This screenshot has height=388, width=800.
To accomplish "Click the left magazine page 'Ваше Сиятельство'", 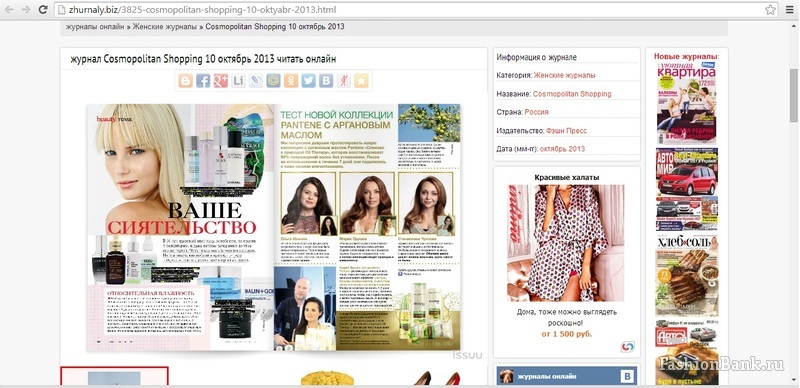I will click(181, 228).
